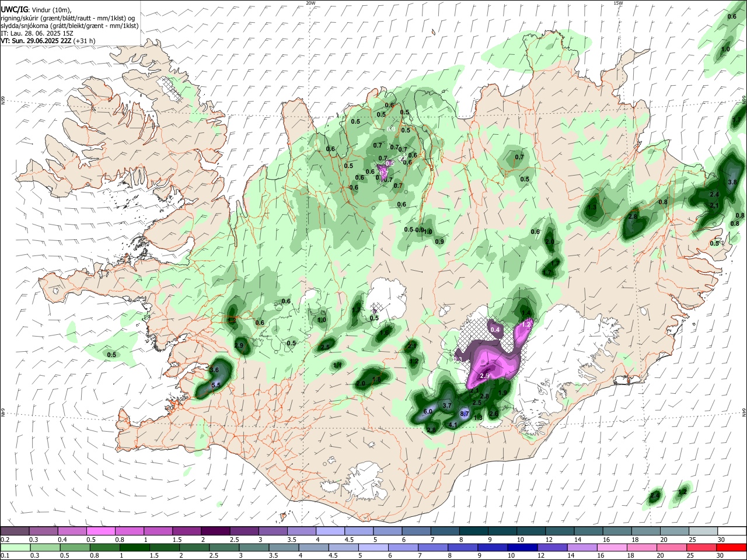
Task: Select the 'VT: Sun. 29.06.2025 22Z' valid time
Action: click(x=36, y=41)
